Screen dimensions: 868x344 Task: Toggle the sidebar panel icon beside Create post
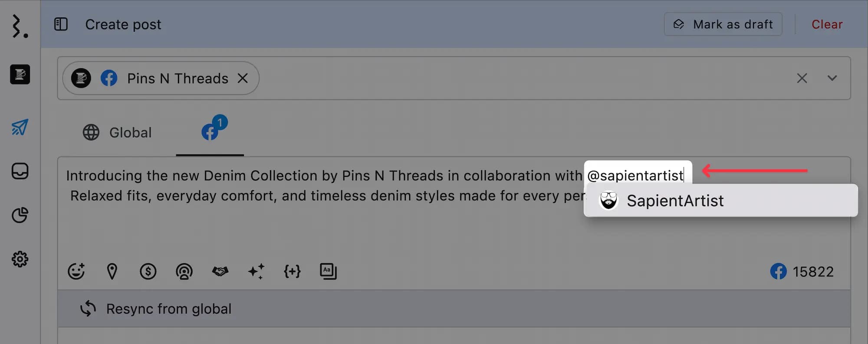(x=61, y=24)
